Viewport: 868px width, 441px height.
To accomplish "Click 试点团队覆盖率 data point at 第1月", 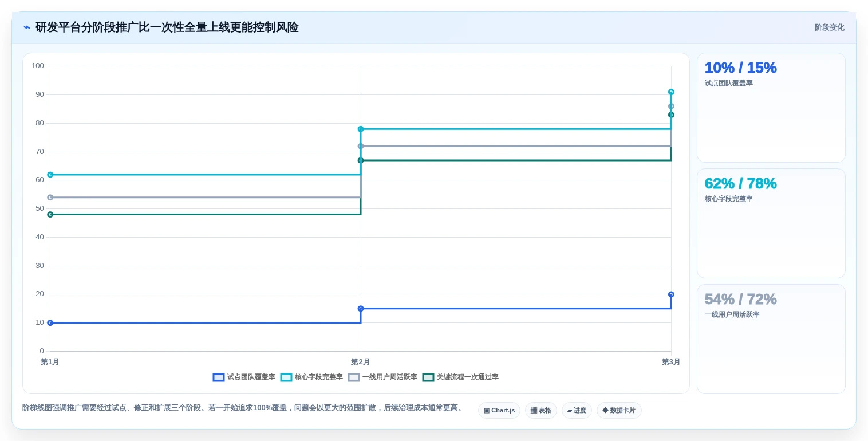I will (50, 323).
